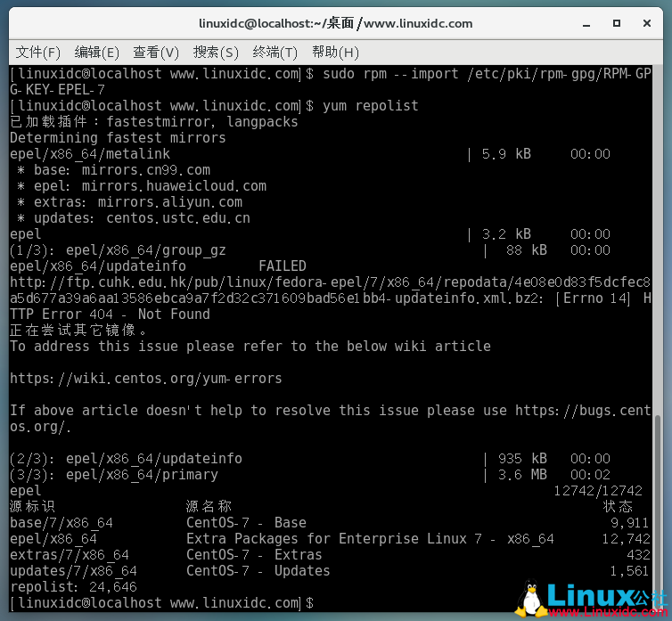
Task: Click 'Extra Packages for Enterprise Linux 7' name
Action: coord(334,539)
